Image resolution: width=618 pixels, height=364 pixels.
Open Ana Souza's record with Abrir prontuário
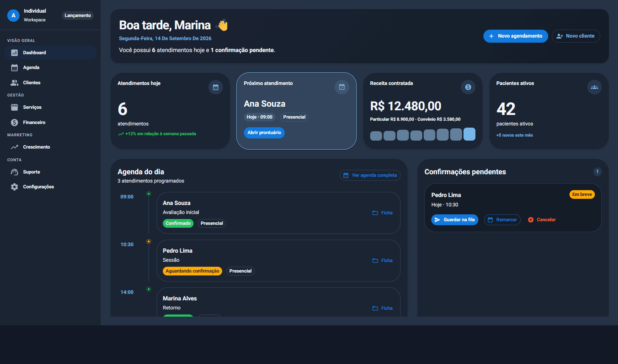[264, 133]
